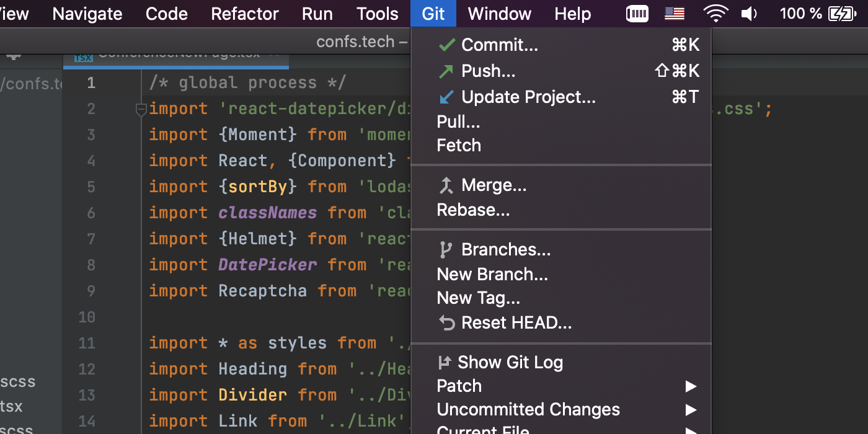The width and height of the screenshot is (868, 434).
Task: Open the Wi-Fi status menu
Action: pos(715,14)
